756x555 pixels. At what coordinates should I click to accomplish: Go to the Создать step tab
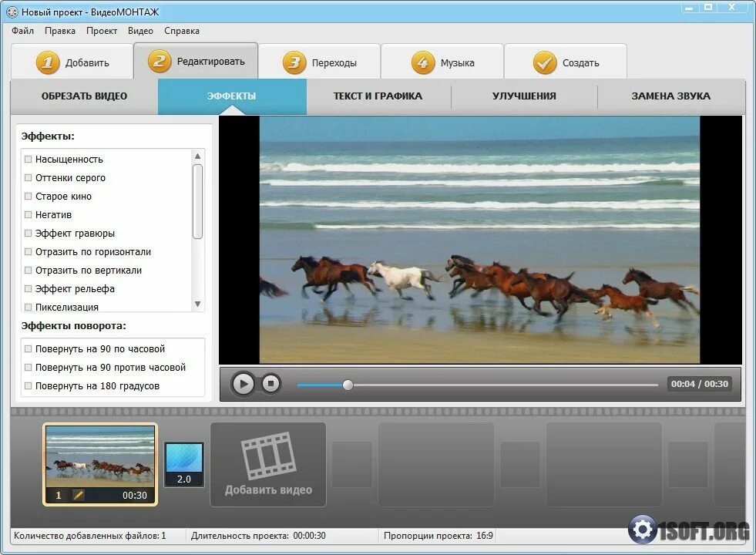(566, 62)
